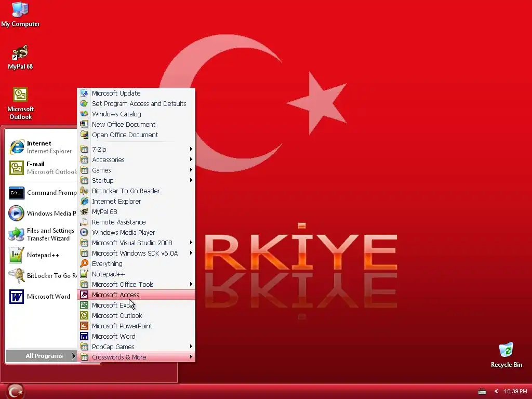Open Remote Assistance icon
Viewport: 532px width, 399px height.
coord(84,222)
